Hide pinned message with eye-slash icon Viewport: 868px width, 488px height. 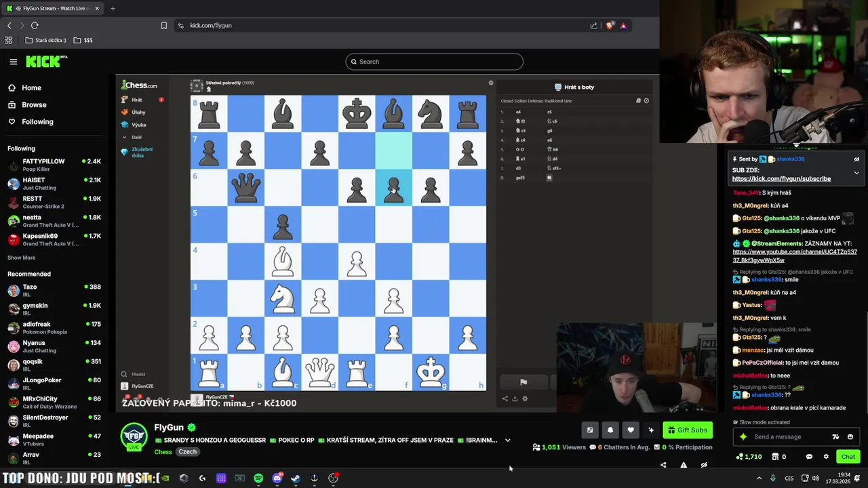pyautogui.click(x=856, y=159)
